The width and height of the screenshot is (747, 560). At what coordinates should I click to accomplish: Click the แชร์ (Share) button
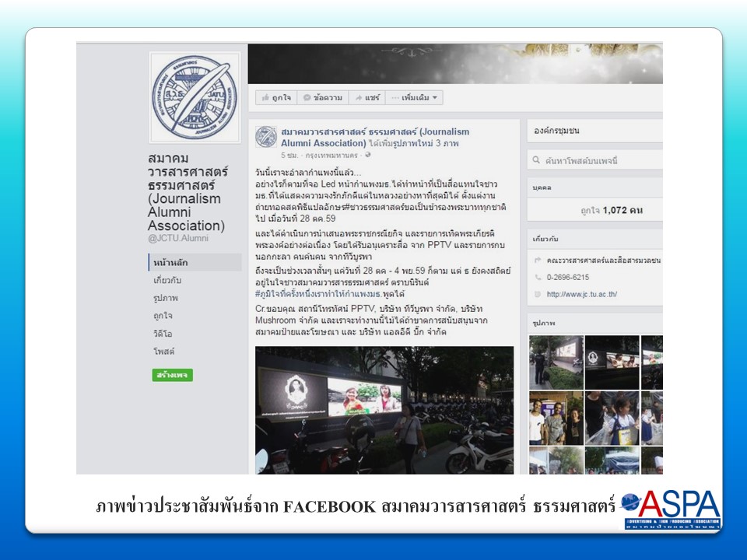366,98
